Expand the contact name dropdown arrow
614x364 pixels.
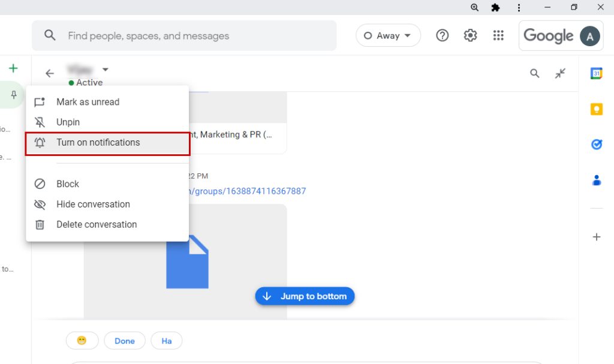pyautogui.click(x=106, y=70)
